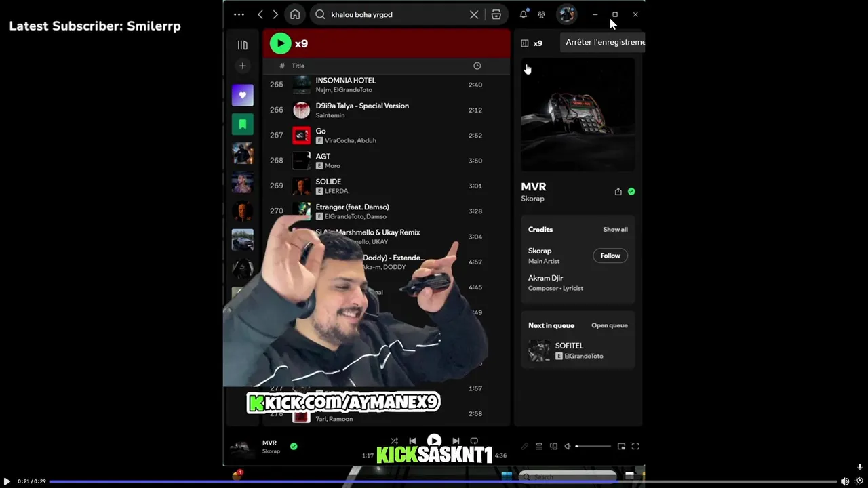Screen dimensions: 868x488
Task: Open the Friend Activity icon
Action: coord(541,14)
